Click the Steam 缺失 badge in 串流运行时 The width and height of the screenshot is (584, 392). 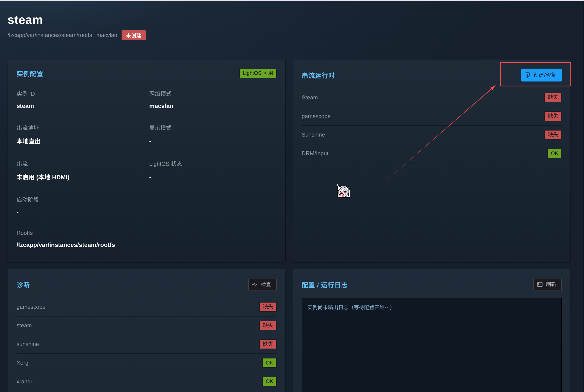point(553,97)
